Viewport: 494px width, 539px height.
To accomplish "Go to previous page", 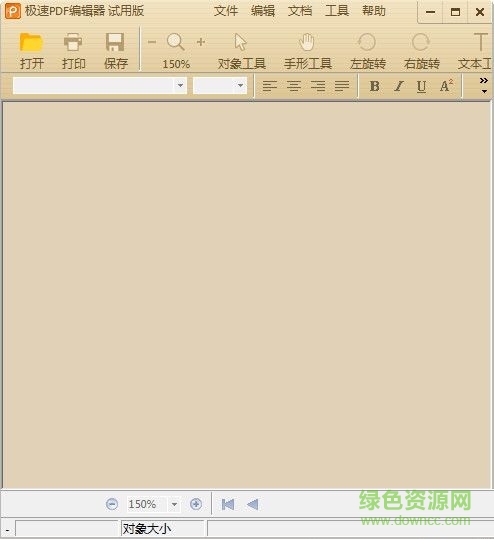I will pos(252,505).
